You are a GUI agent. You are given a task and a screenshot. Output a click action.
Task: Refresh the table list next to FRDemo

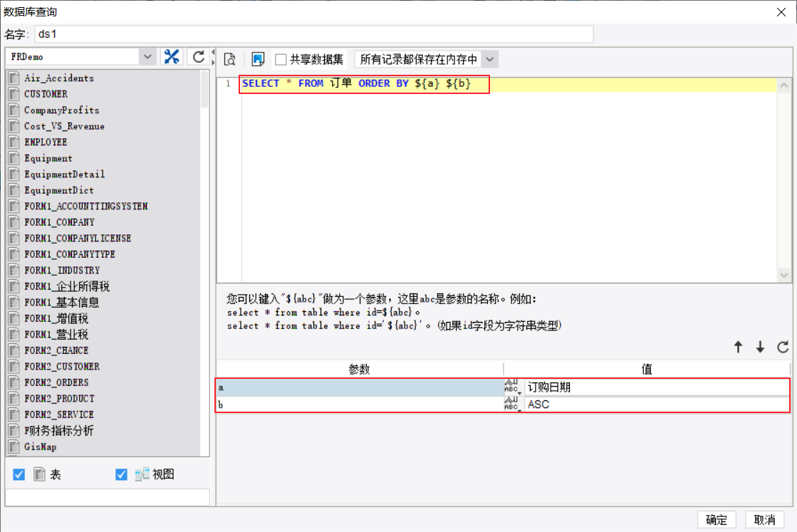pos(198,57)
